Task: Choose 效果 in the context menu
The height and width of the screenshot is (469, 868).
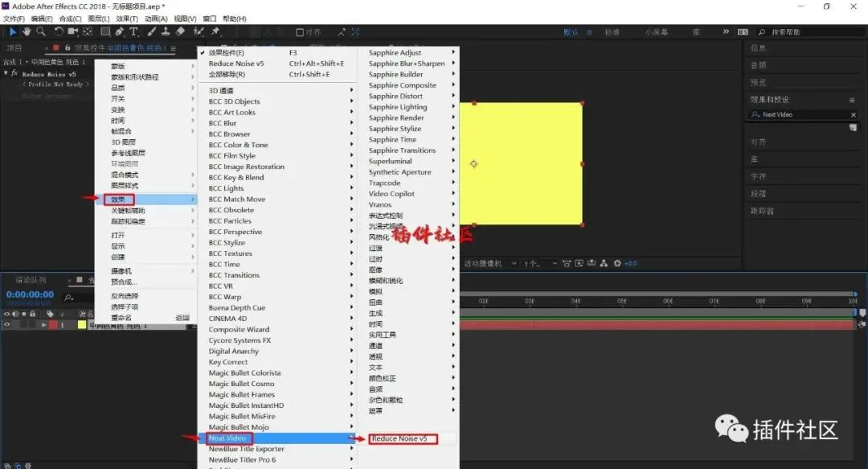Action: [146, 200]
